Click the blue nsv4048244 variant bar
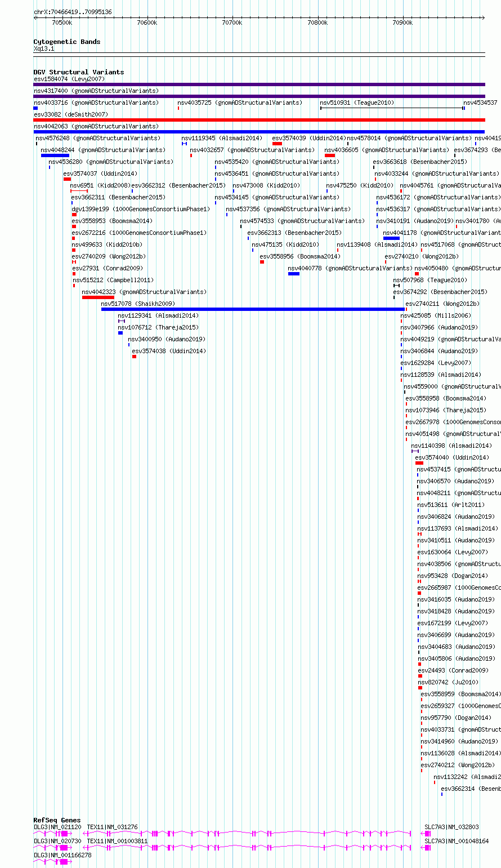The height and width of the screenshot is (868, 501). pos(55,155)
